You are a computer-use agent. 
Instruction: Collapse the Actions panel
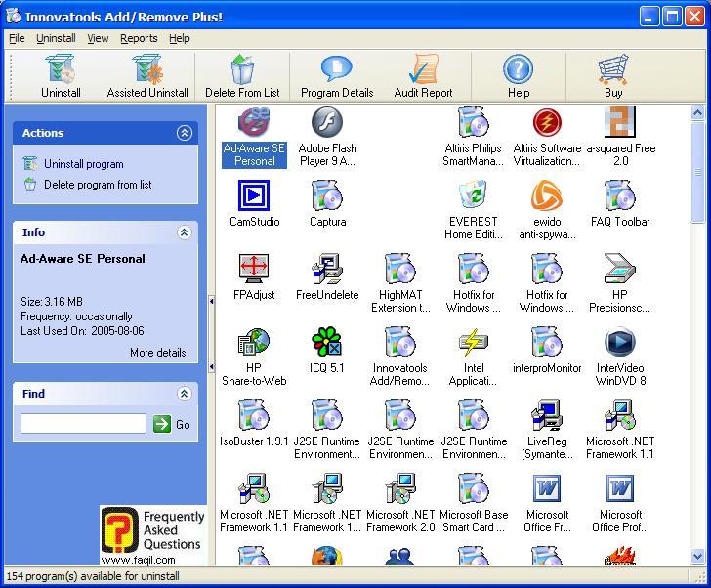[184, 133]
